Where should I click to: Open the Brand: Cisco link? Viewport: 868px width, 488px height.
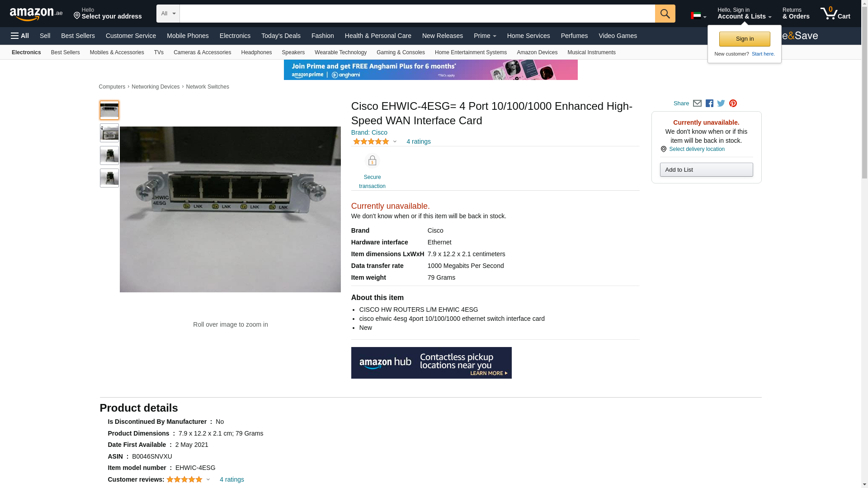coord(369,132)
